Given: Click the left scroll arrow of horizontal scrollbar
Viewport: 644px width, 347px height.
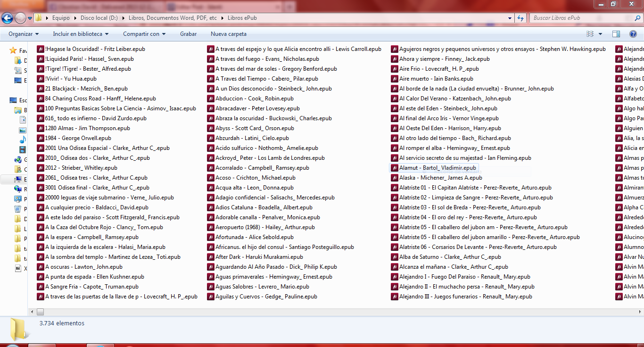Looking at the screenshot, I should point(32,312).
